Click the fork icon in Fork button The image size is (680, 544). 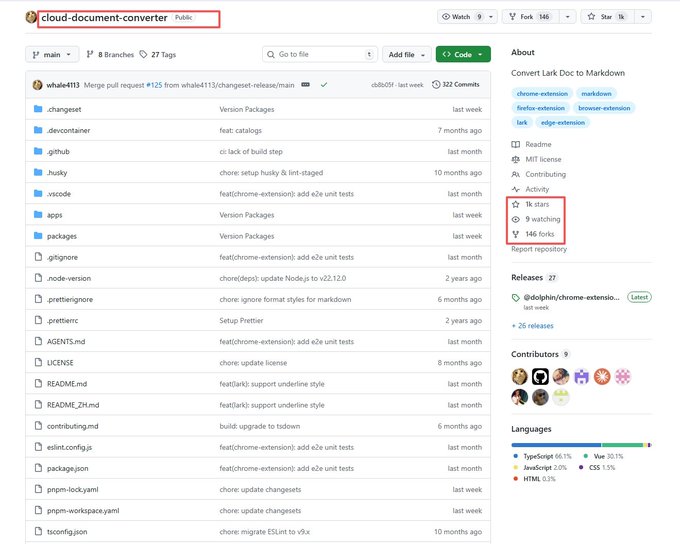[x=513, y=17]
